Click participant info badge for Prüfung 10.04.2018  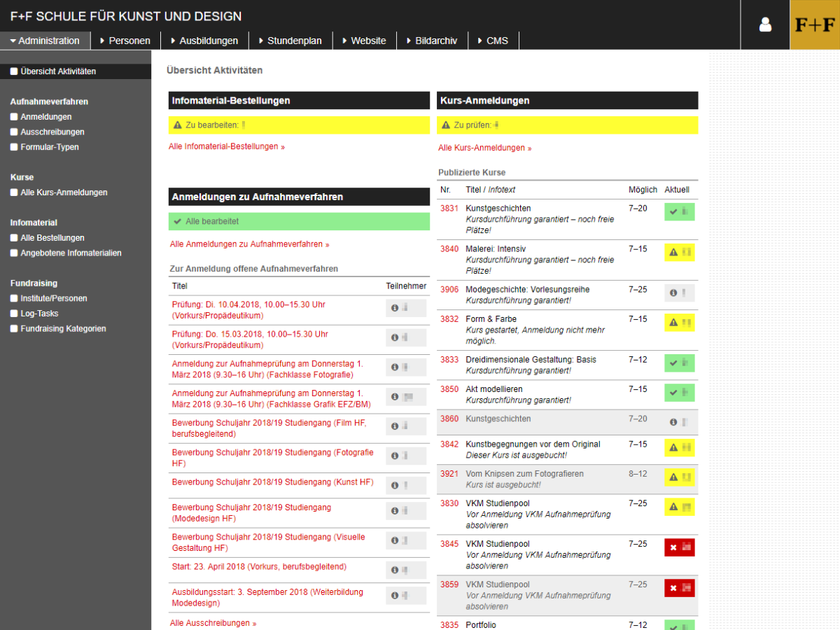[x=406, y=308]
